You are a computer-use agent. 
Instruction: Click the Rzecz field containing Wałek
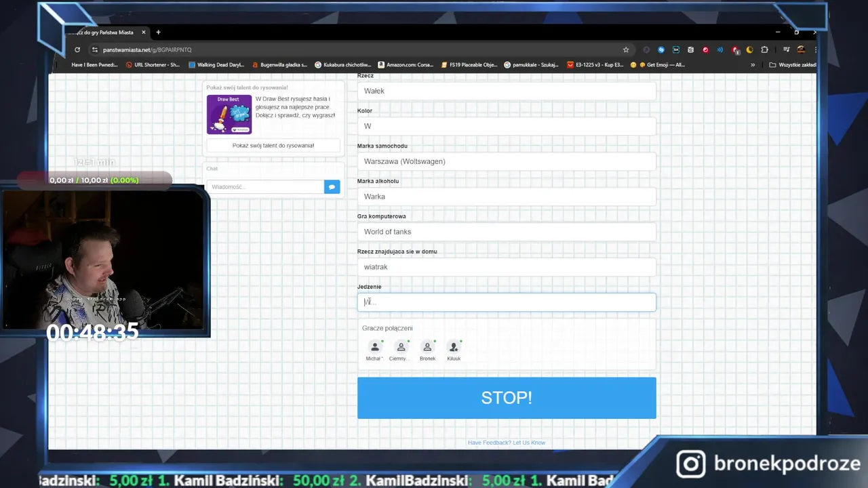[507, 91]
